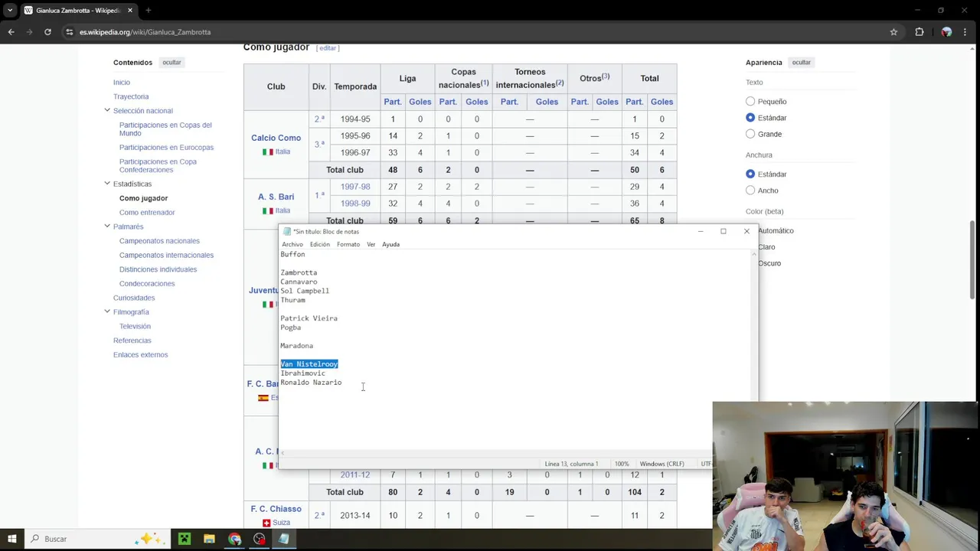Click the site information icon in address bar
The height and width of the screenshot is (551, 980).
pos(70,32)
